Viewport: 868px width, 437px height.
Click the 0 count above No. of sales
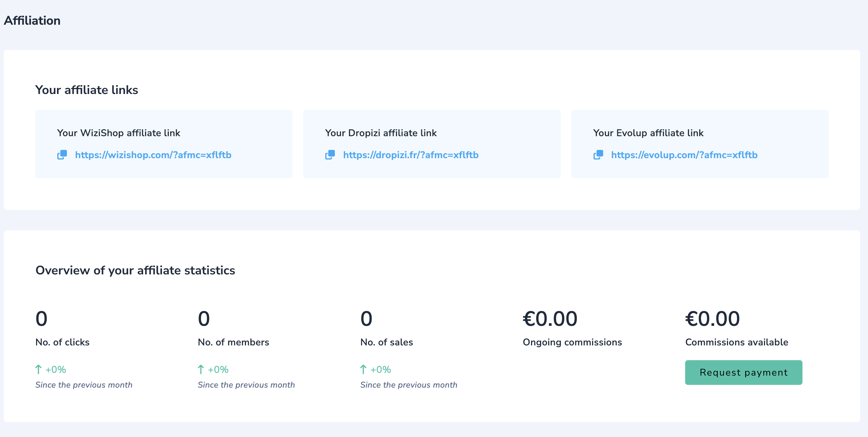pyautogui.click(x=366, y=319)
